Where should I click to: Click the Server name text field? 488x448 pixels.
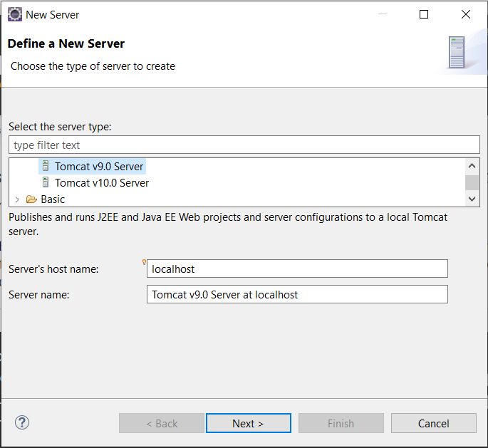coord(297,294)
